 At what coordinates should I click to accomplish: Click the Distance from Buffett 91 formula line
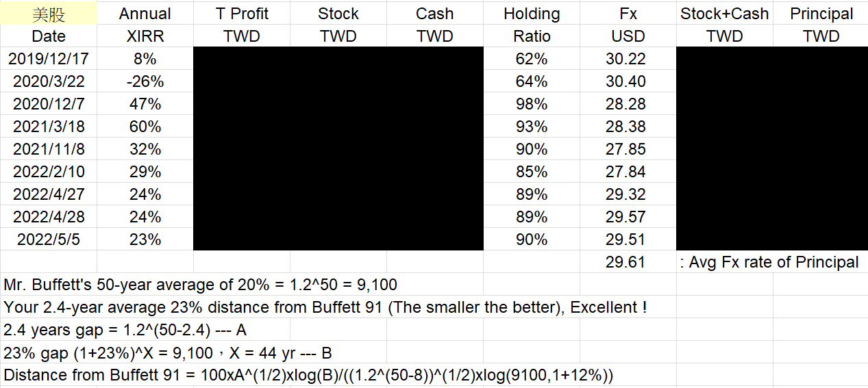pos(308,375)
